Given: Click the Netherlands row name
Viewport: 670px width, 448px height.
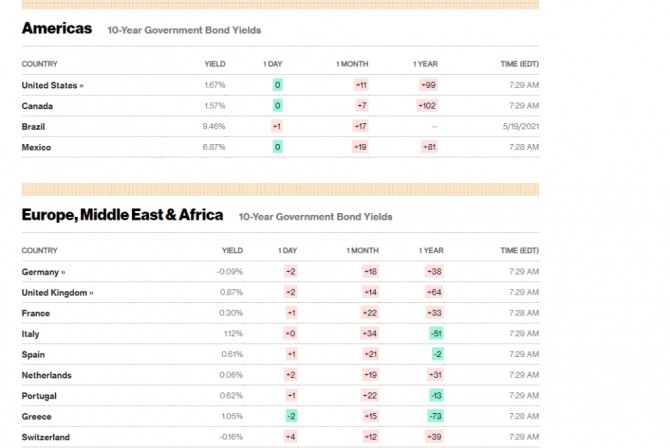Looking at the screenshot, I should (47, 375).
